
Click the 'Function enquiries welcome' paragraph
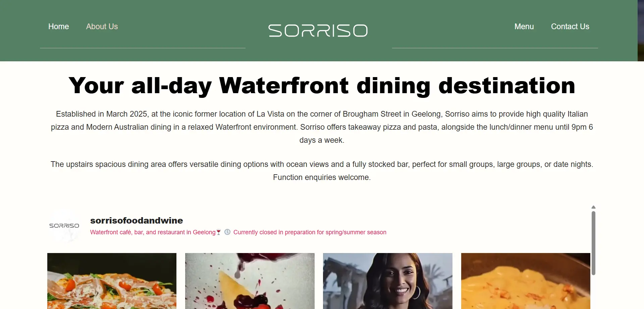point(322,177)
